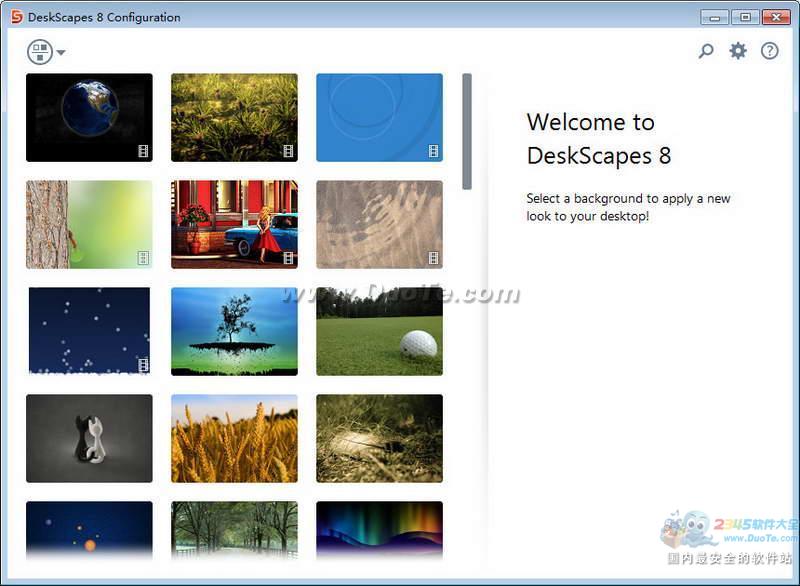Click the film strip icon on grass field wallpaper
Viewport: 800px width, 586px height.
(x=288, y=151)
